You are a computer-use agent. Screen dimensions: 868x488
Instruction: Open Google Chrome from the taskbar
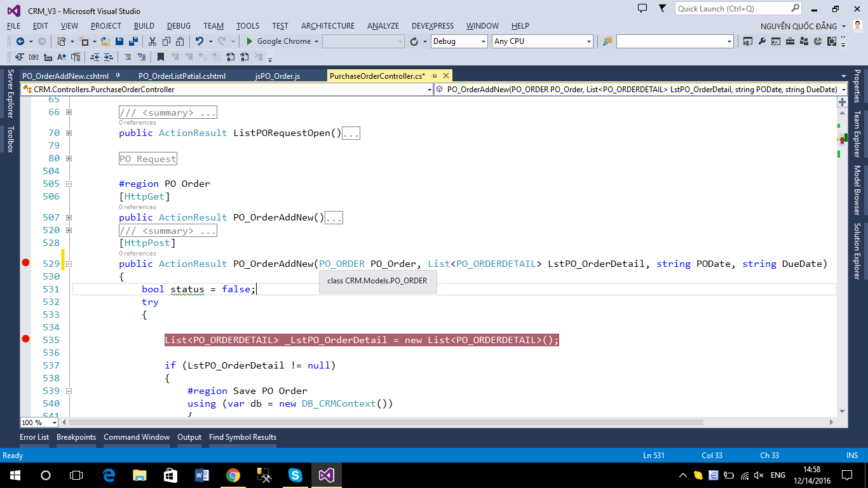(x=233, y=475)
